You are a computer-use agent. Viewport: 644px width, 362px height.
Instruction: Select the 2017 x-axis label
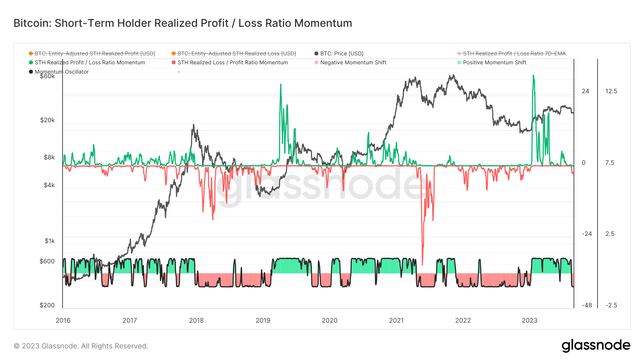(130, 321)
